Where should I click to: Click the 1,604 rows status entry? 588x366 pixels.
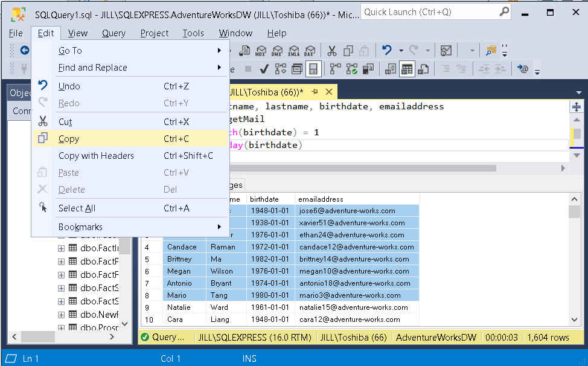pyautogui.click(x=548, y=337)
